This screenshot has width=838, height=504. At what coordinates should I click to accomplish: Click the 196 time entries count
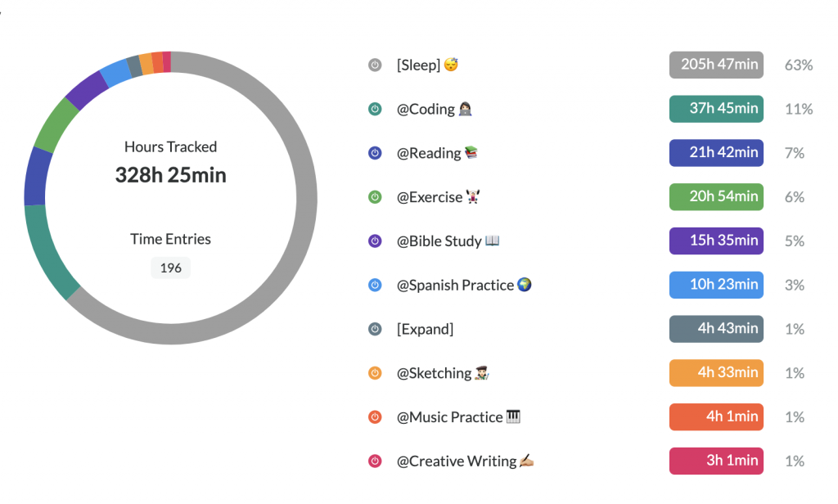(170, 268)
